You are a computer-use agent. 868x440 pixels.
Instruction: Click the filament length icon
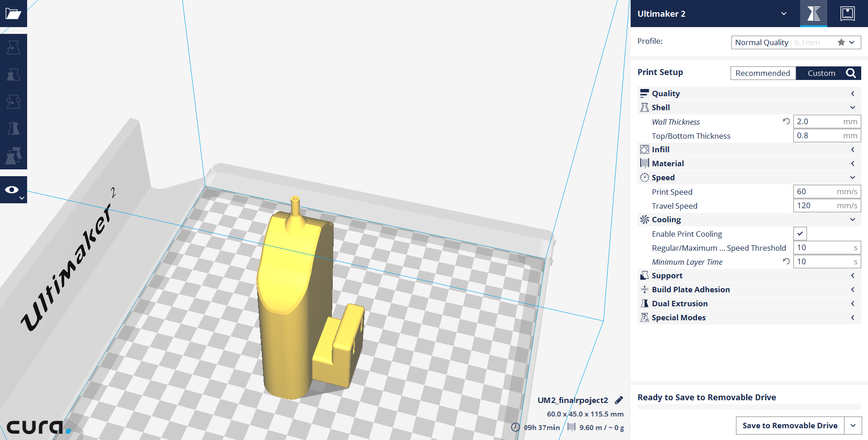(571, 427)
